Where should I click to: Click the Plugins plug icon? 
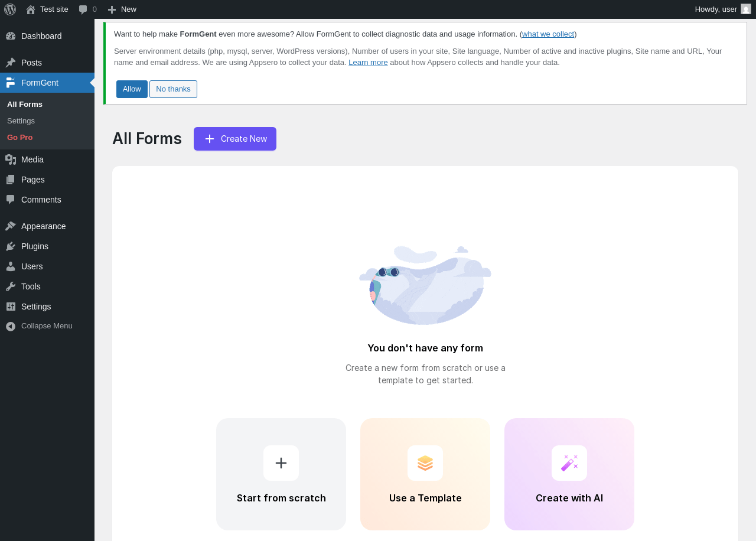[11, 246]
